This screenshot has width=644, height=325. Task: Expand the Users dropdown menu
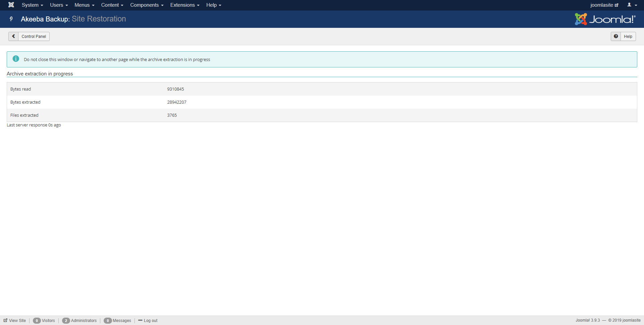click(x=59, y=5)
